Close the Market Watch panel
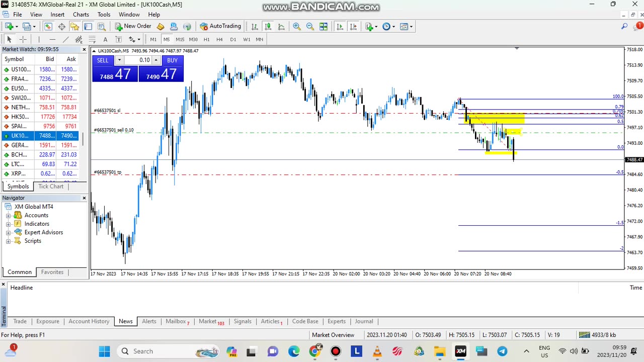The image size is (644, 362). [x=84, y=49]
